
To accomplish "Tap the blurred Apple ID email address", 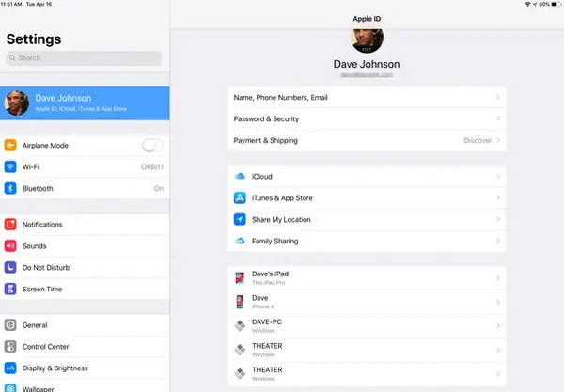I will (367, 75).
